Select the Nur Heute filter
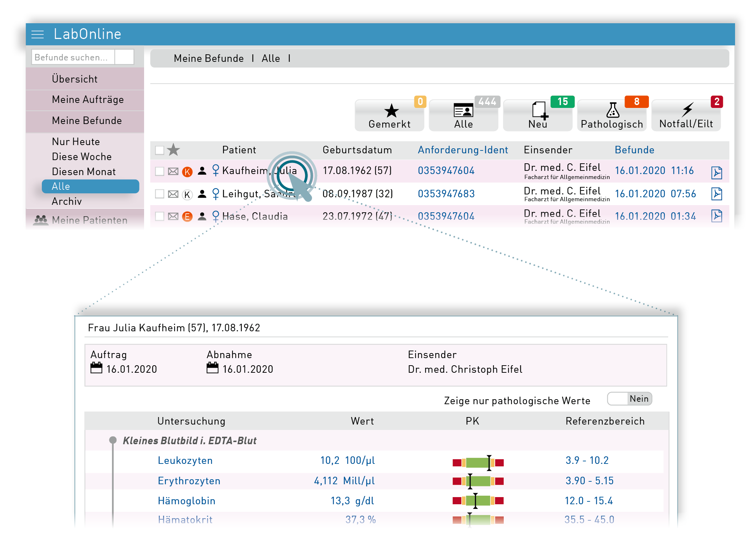Image resolution: width=754 pixels, height=560 pixels. click(76, 142)
